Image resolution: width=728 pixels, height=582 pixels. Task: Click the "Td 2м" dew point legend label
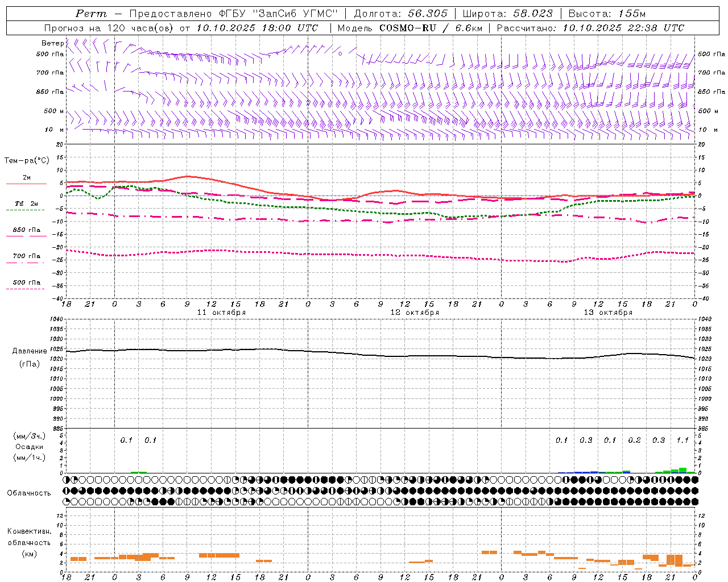coord(26,203)
